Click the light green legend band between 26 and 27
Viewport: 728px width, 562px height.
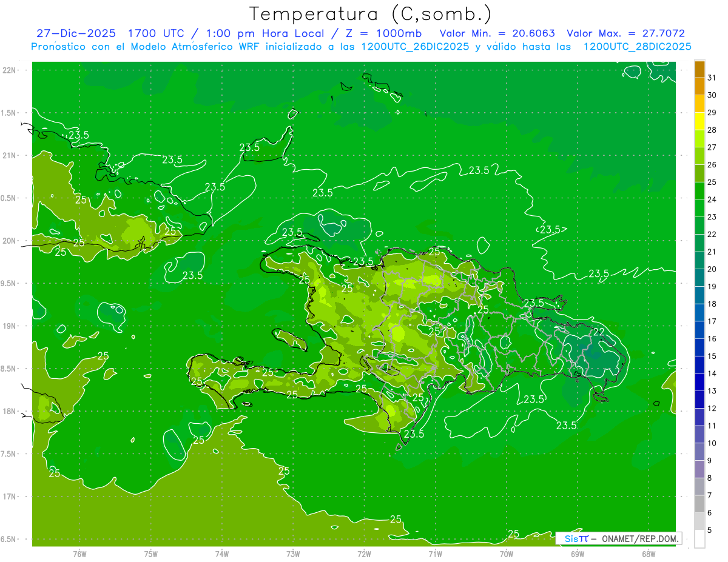(699, 156)
